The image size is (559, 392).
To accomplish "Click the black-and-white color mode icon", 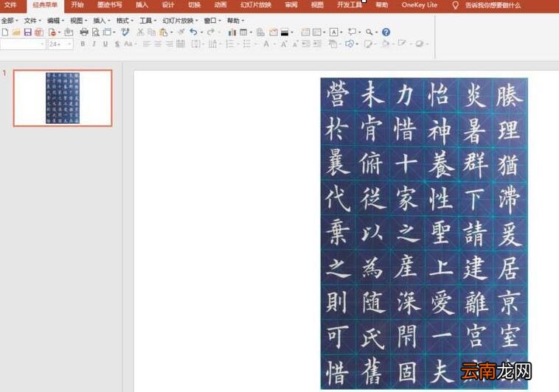I will (x=285, y=32).
